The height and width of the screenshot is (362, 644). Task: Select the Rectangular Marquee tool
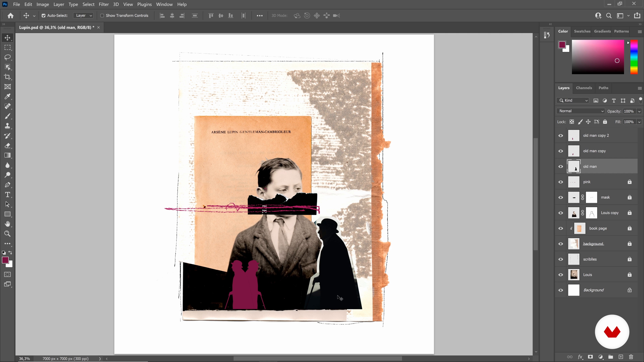[x=8, y=47]
